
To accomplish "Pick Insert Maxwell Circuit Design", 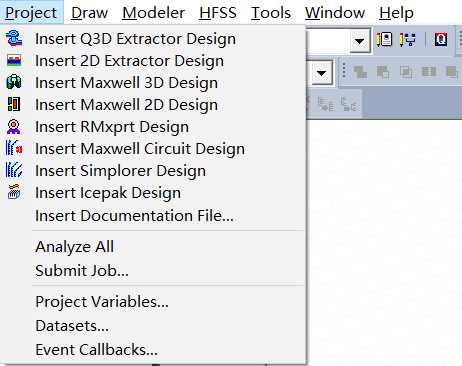I will [x=153, y=149].
